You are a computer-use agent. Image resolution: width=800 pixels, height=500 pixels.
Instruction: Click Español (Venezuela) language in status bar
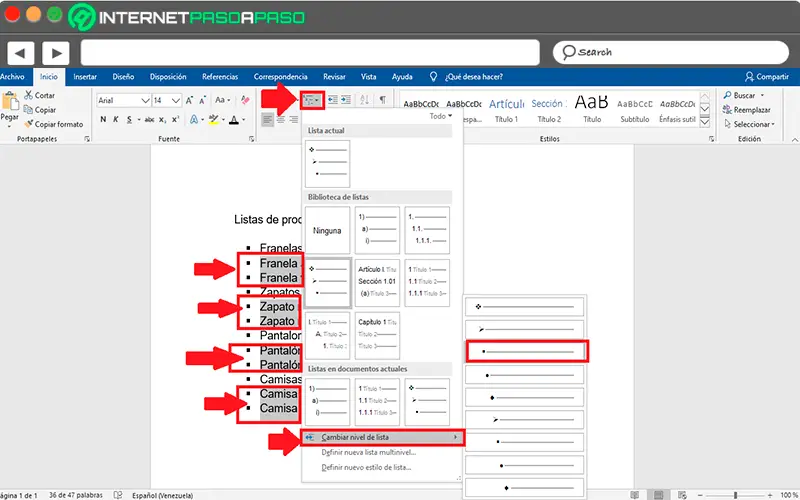(162, 495)
